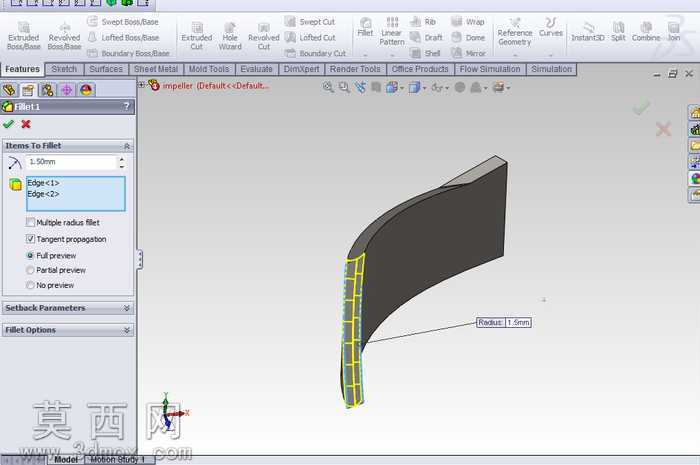Select Full preview radio button

coord(30,256)
